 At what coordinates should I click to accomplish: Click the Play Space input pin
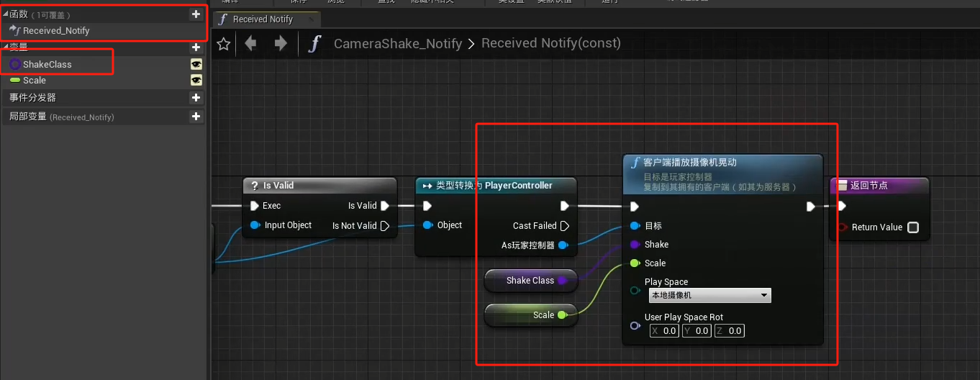click(x=635, y=291)
